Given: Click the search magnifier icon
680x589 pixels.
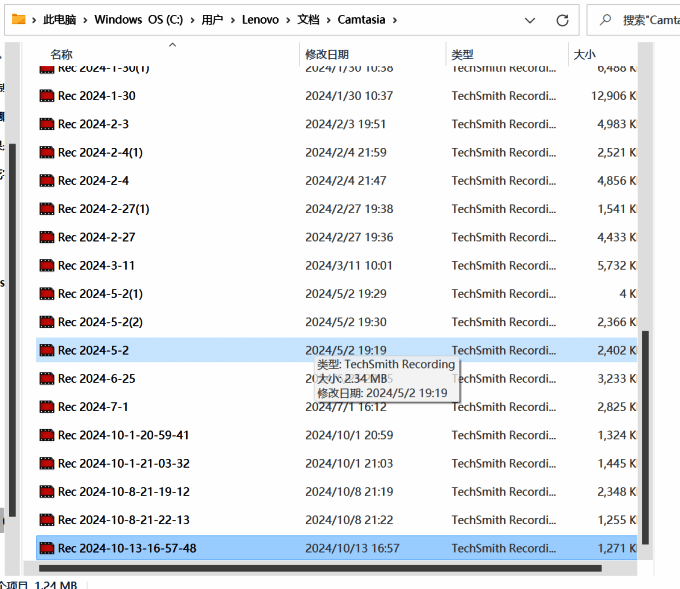Looking at the screenshot, I should (605, 19).
